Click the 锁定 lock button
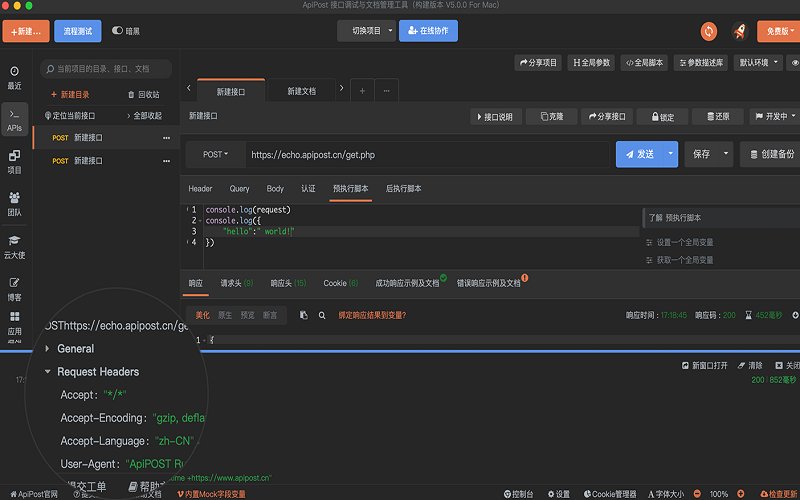The image size is (800, 500). tap(661, 116)
